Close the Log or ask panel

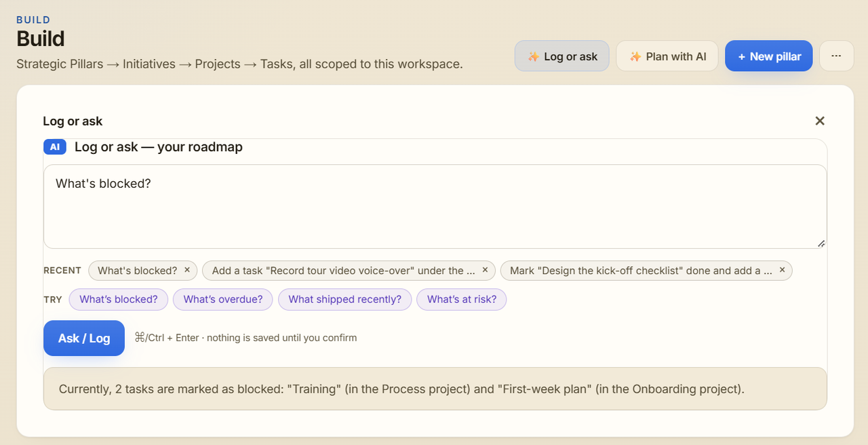[x=819, y=121]
